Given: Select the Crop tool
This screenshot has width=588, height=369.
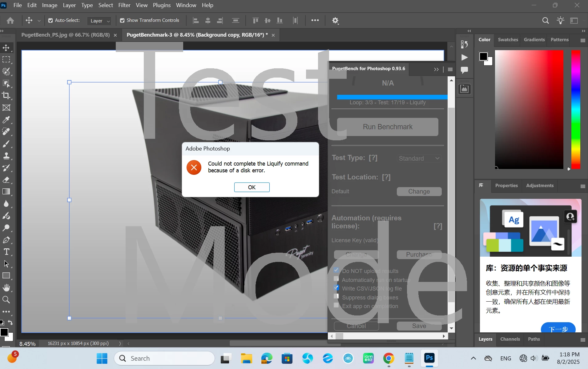Looking at the screenshot, I should point(6,95).
